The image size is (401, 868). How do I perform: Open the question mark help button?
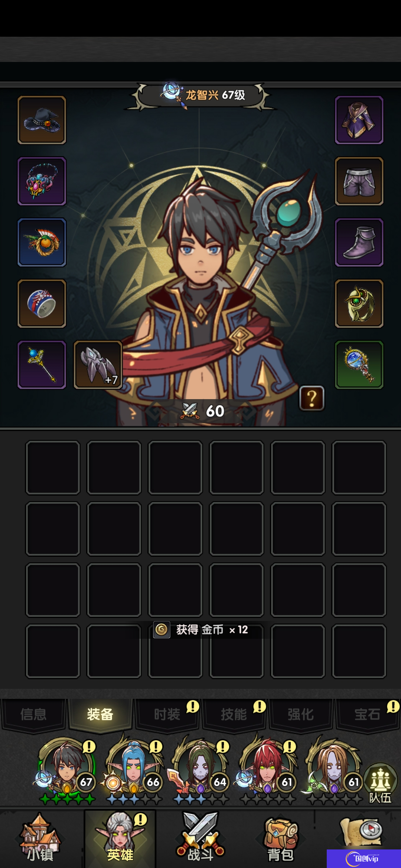coord(312,398)
